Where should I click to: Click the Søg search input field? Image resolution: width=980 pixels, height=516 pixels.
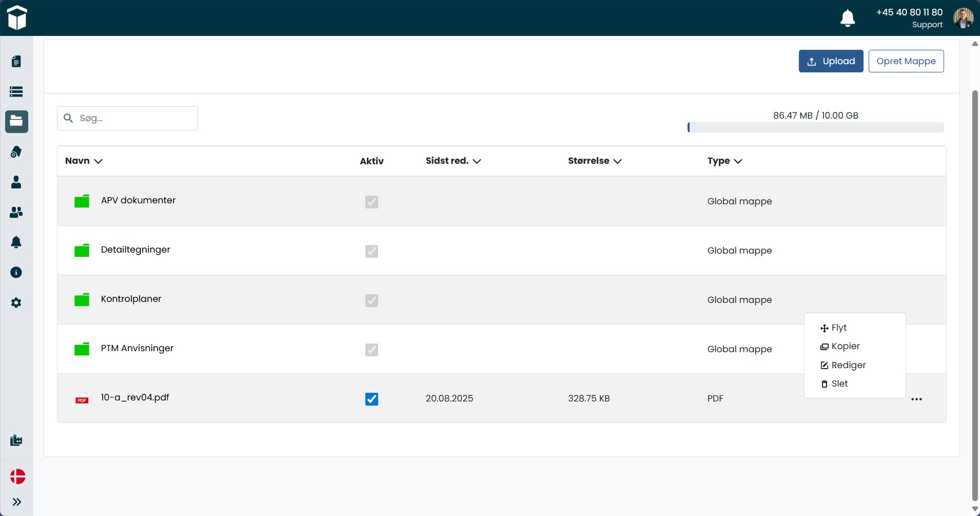133,118
